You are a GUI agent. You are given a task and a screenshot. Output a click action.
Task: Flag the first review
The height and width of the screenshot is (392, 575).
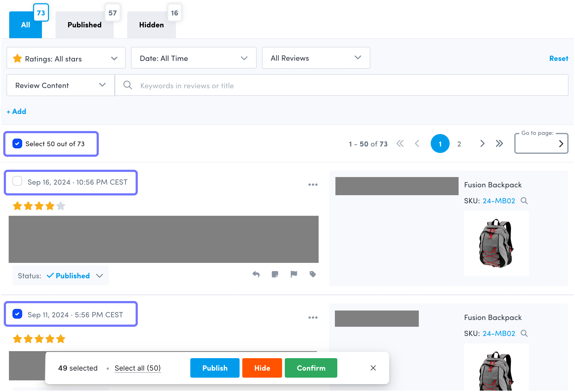pos(294,274)
